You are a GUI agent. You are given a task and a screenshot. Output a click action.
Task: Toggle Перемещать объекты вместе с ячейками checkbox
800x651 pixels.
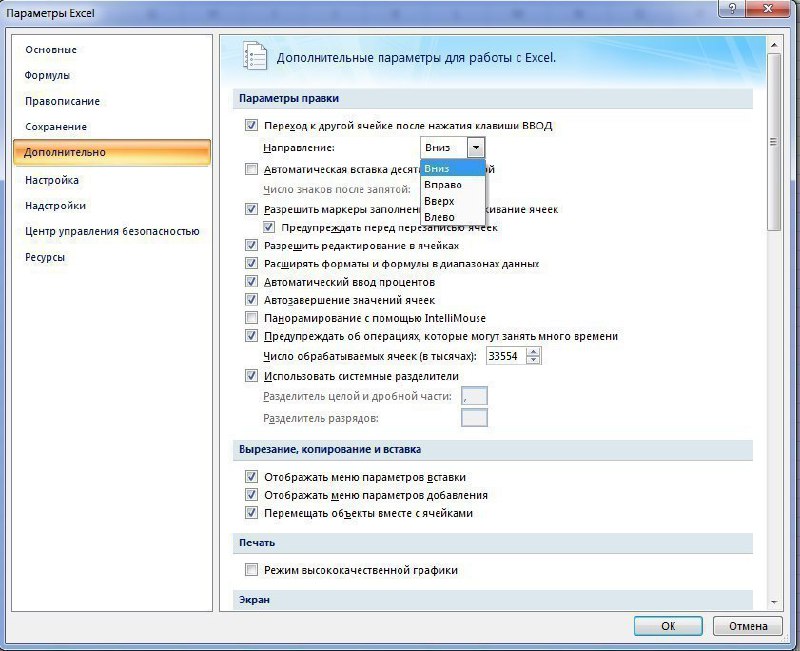251,513
